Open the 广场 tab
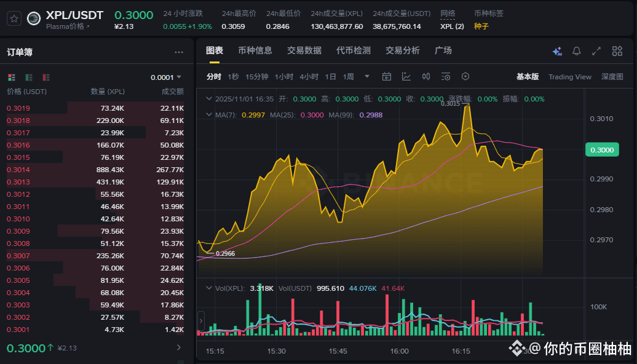 pos(443,50)
